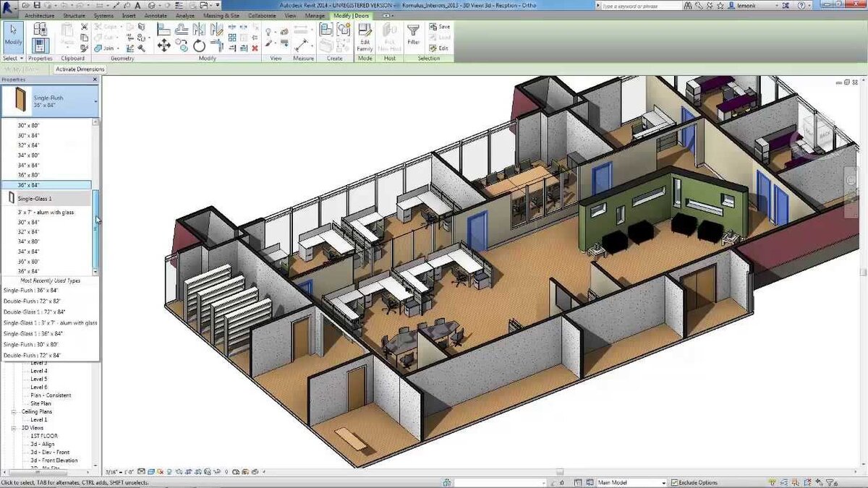Click the Create Group icon in Create panel
The image size is (868, 488).
tap(342, 30)
